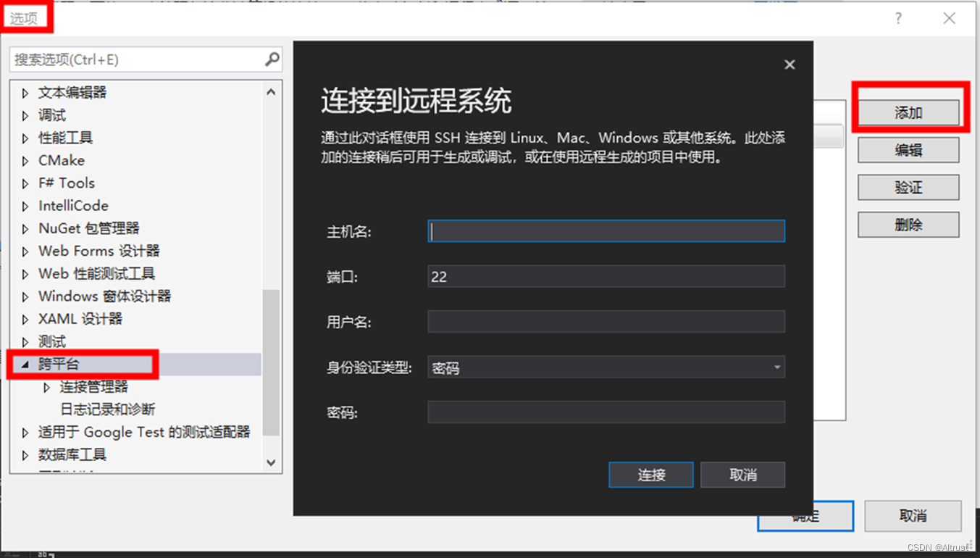The image size is (980, 558).
Task: Expand the CMake tree node
Action: point(25,160)
